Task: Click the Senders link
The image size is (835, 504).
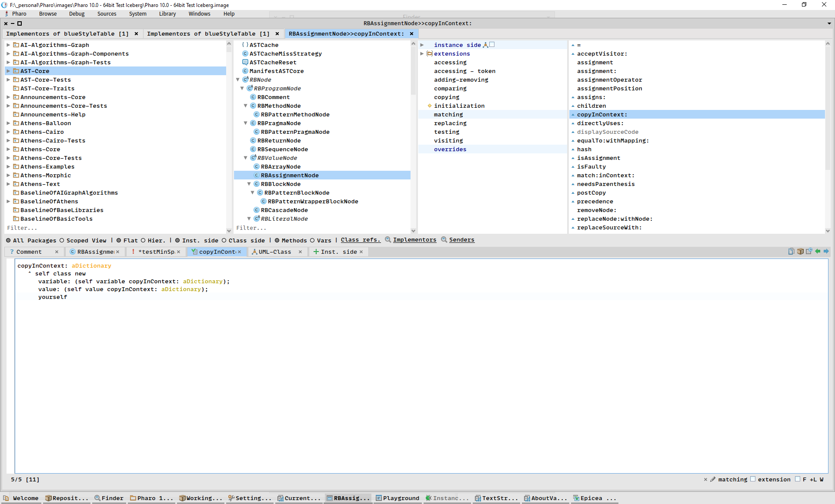Action: (x=461, y=240)
